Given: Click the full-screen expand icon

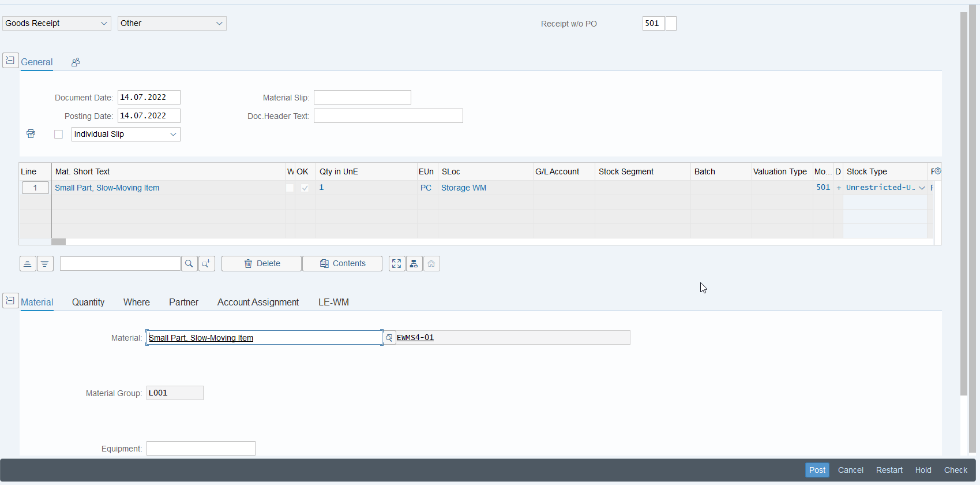Looking at the screenshot, I should 397,264.
